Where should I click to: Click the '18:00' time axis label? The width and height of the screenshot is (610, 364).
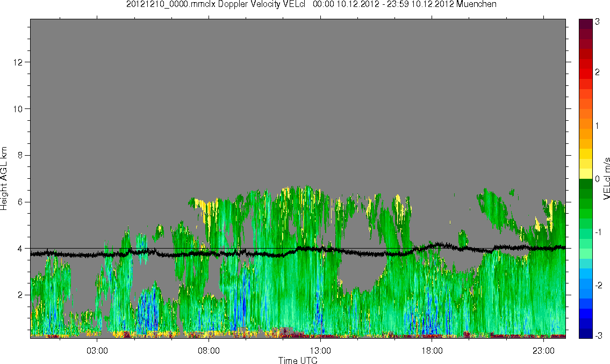point(432,351)
